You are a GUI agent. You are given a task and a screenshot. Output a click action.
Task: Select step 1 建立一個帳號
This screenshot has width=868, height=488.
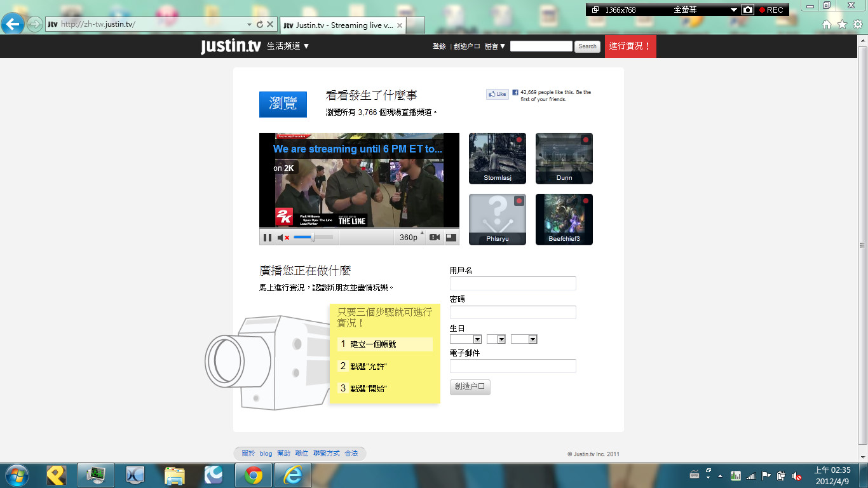tap(385, 344)
